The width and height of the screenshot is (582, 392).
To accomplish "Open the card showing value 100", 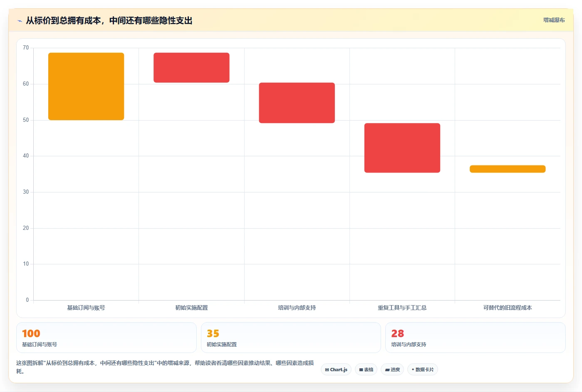I will [106, 338].
